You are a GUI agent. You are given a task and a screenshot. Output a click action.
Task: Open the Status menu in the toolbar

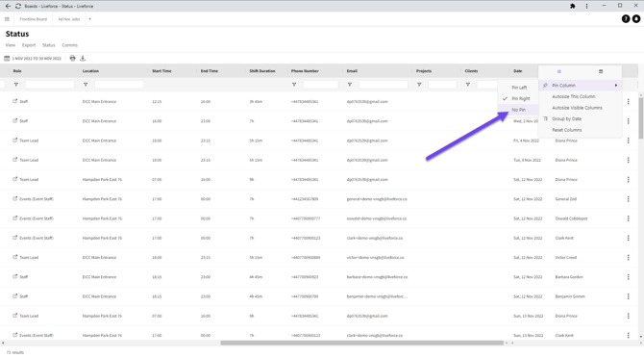pyautogui.click(x=48, y=45)
